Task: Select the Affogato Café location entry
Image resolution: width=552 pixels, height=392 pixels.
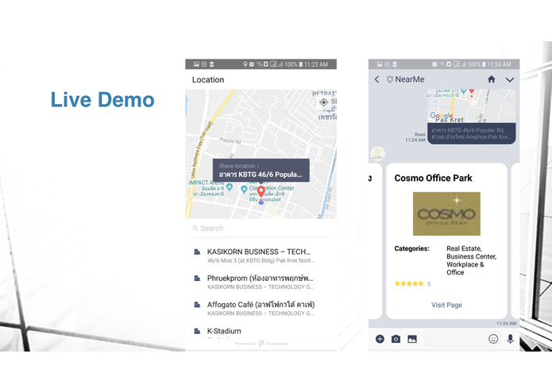Action: click(261, 309)
